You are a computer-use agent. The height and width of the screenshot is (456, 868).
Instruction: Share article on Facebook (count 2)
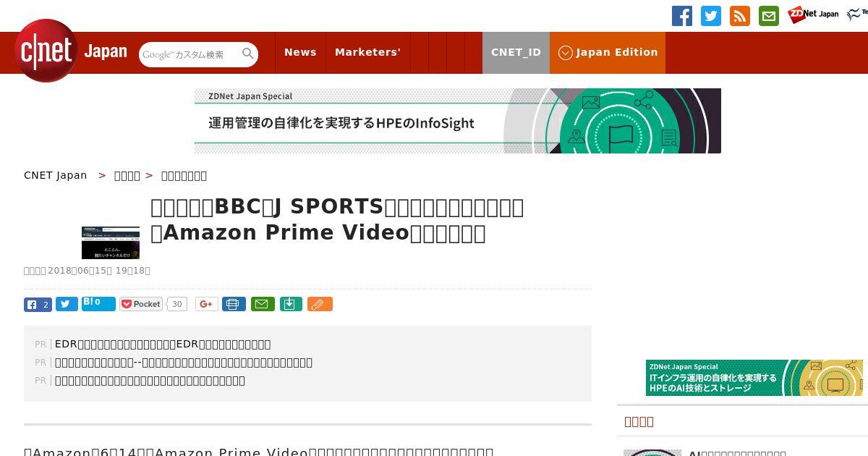[38, 304]
